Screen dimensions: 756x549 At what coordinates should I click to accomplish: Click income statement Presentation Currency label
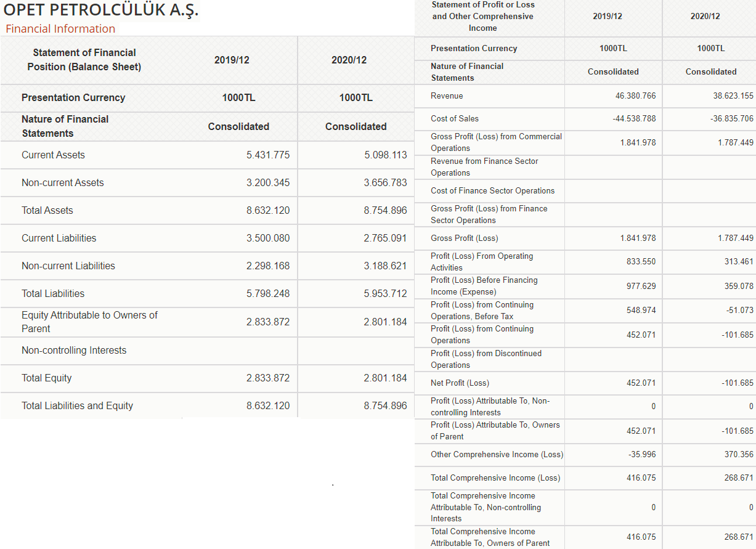pos(474,49)
